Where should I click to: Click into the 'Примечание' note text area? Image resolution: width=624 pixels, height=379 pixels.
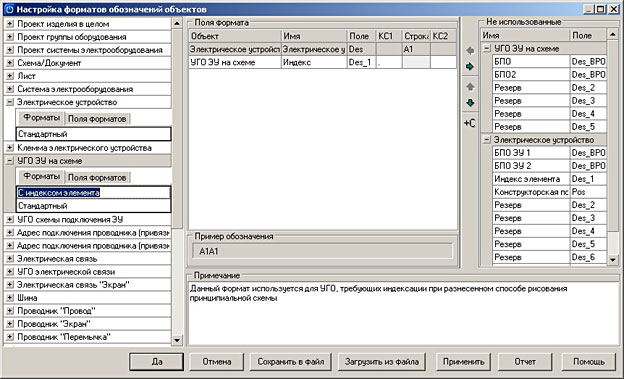click(x=403, y=313)
